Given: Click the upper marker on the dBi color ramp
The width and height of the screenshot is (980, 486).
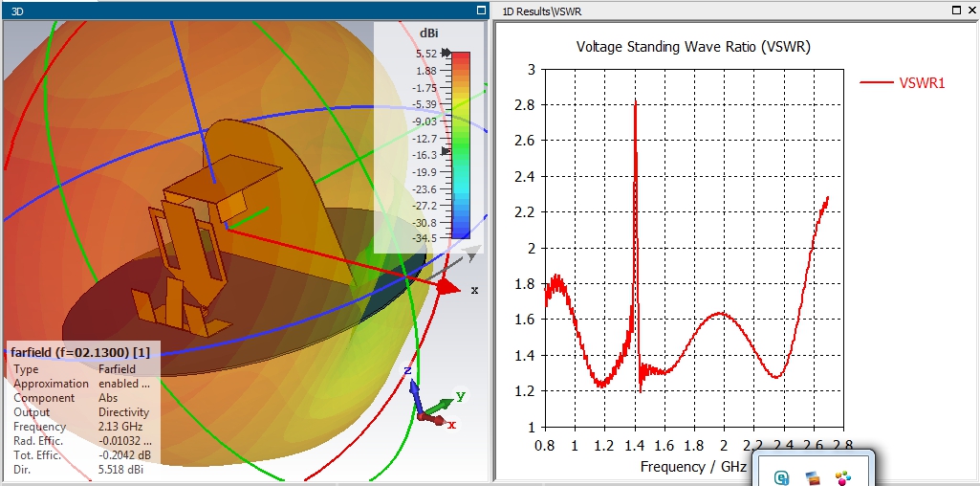Looking at the screenshot, I should point(446,54).
